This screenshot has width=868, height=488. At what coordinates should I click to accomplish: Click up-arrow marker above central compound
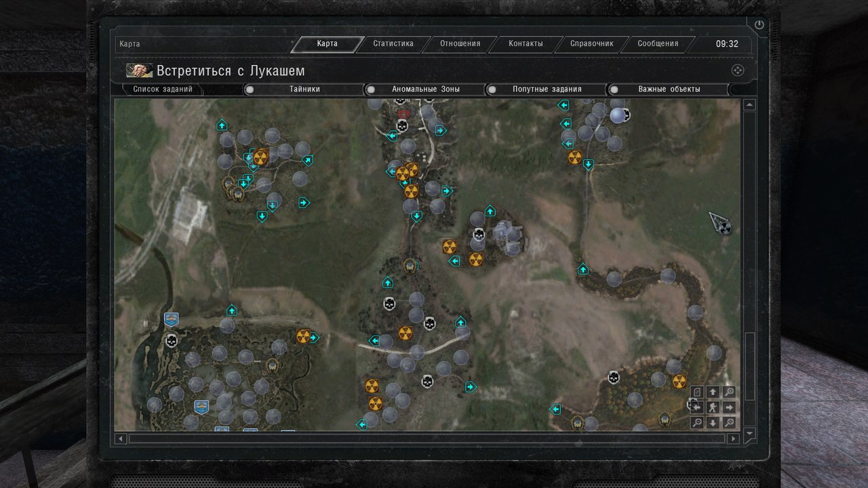[490, 211]
